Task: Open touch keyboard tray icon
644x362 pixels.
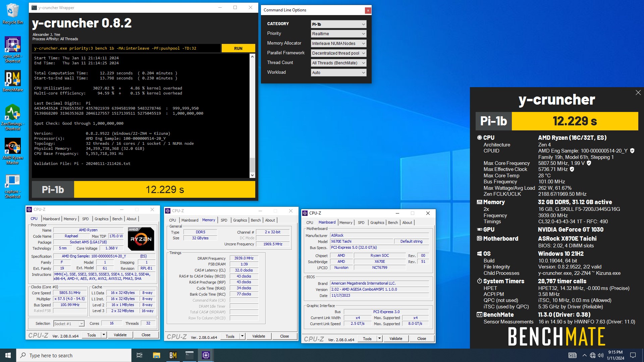Action: tap(573, 355)
